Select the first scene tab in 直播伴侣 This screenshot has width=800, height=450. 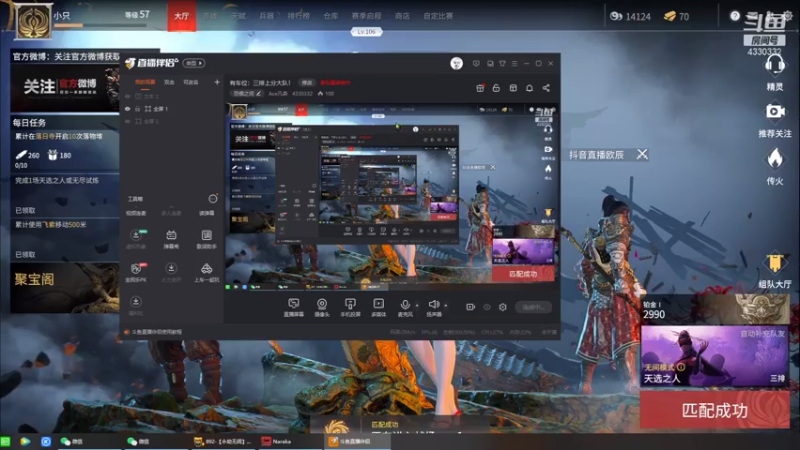tap(145, 82)
